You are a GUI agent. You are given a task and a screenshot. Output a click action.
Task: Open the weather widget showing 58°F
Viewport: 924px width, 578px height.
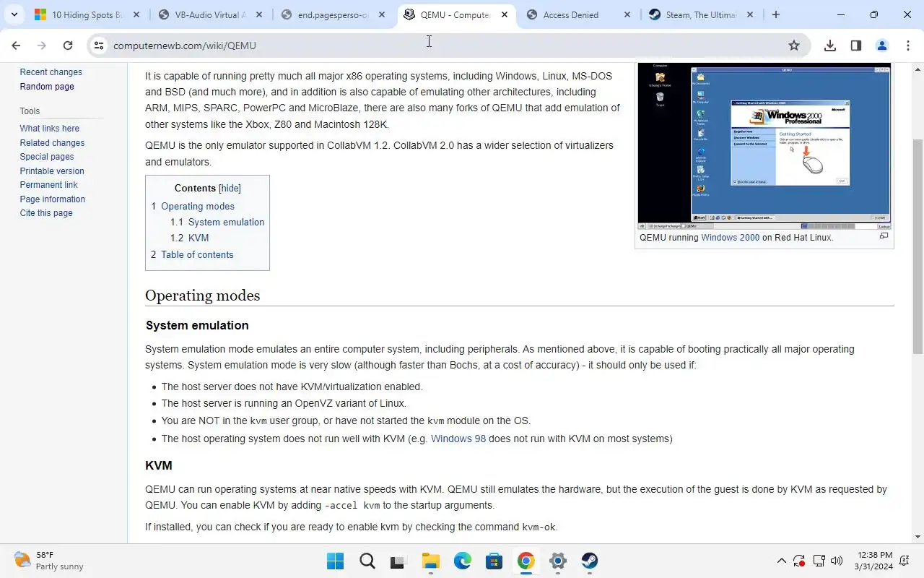coord(49,561)
